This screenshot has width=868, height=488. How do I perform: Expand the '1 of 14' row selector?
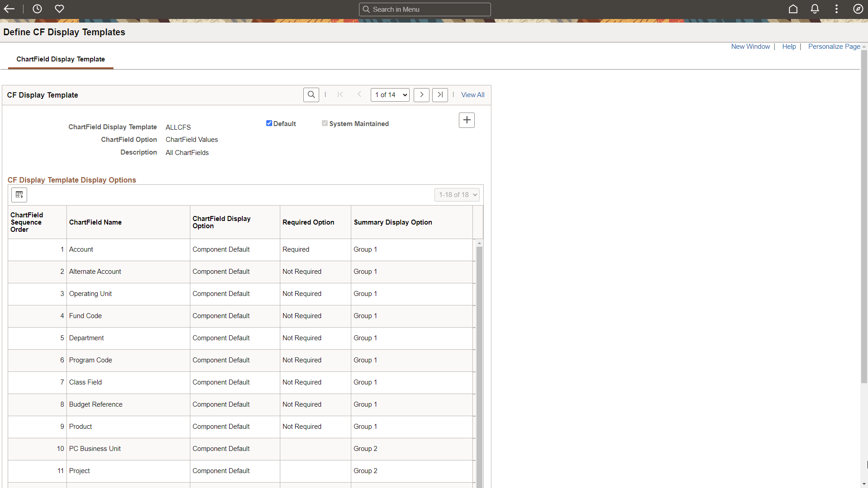pyautogui.click(x=390, y=95)
